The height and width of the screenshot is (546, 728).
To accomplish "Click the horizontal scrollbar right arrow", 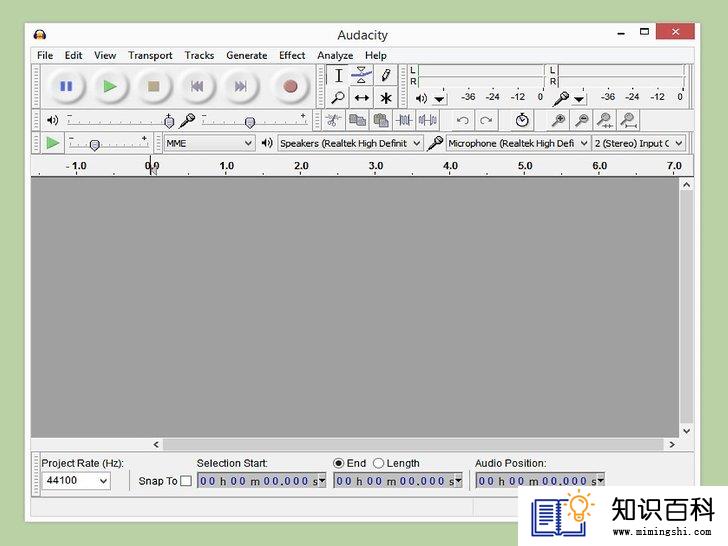I will pyautogui.click(x=671, y=444).
